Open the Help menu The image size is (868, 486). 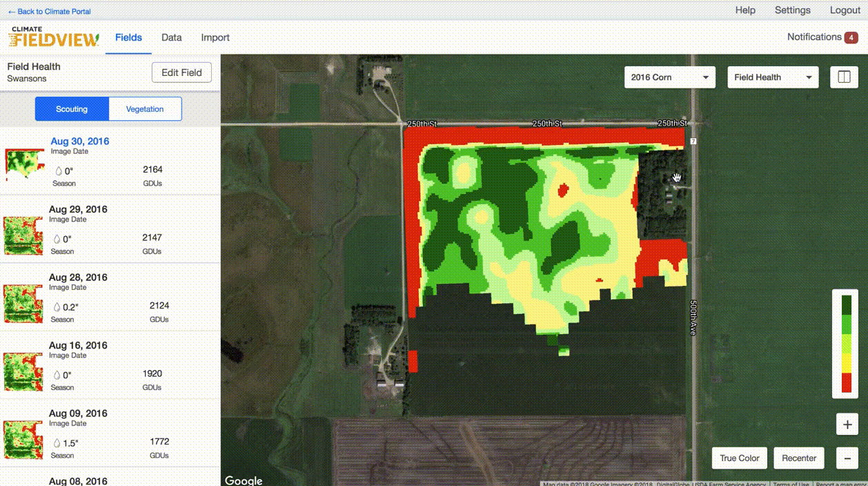(745, 10)
